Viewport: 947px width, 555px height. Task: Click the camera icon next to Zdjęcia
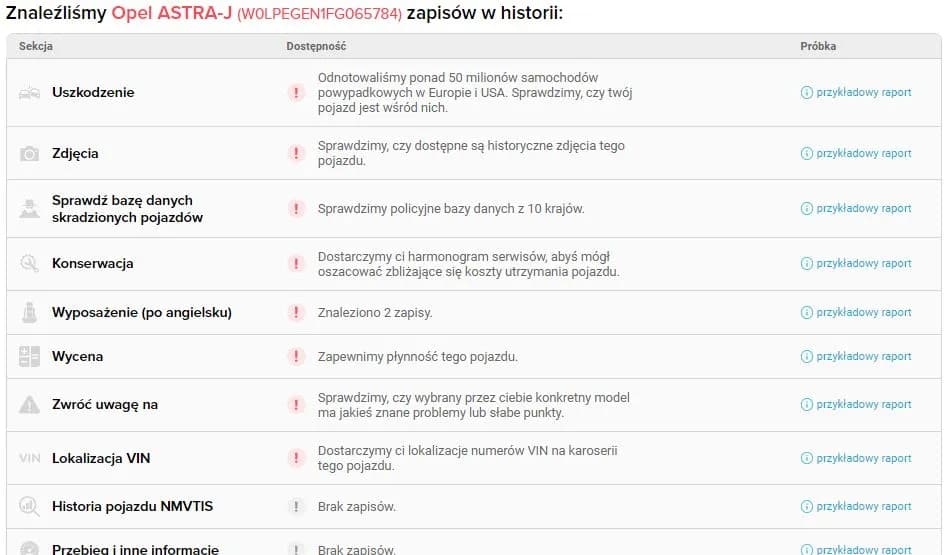[x=30, y=154]
